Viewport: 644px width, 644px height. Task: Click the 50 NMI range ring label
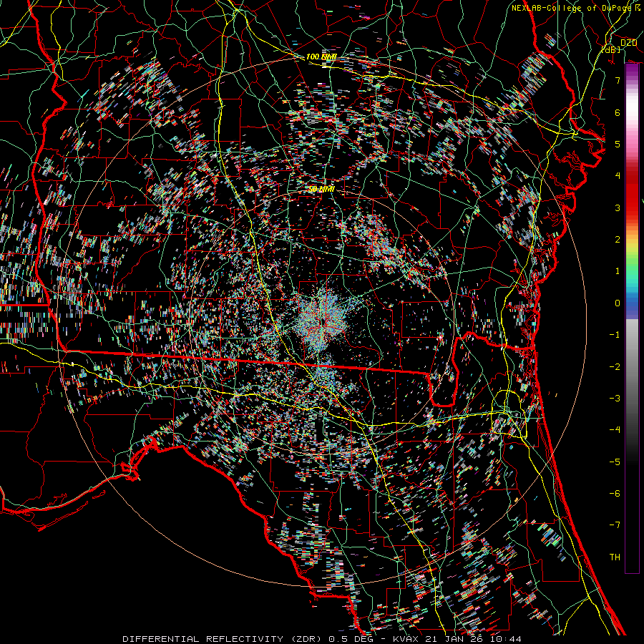tap(321, 190)
